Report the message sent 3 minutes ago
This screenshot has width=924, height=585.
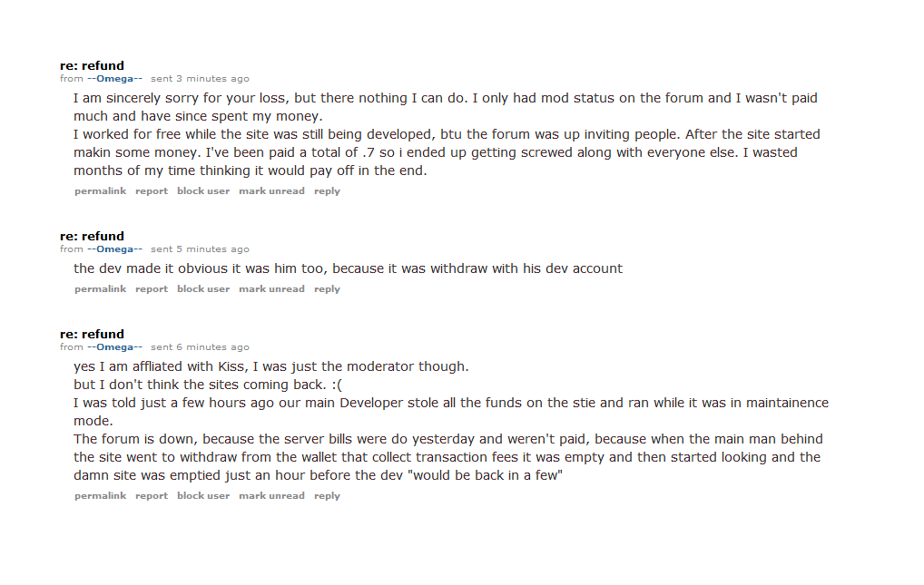point(152,191)
